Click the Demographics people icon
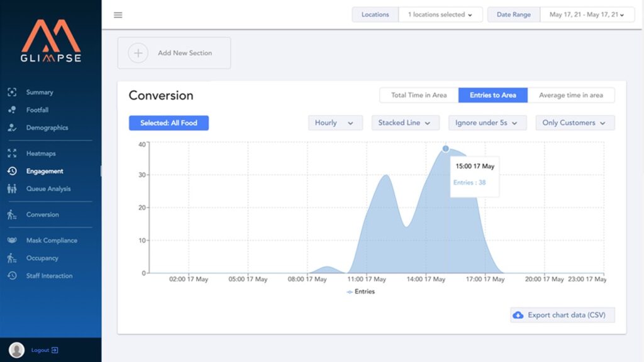 (12, 128)
